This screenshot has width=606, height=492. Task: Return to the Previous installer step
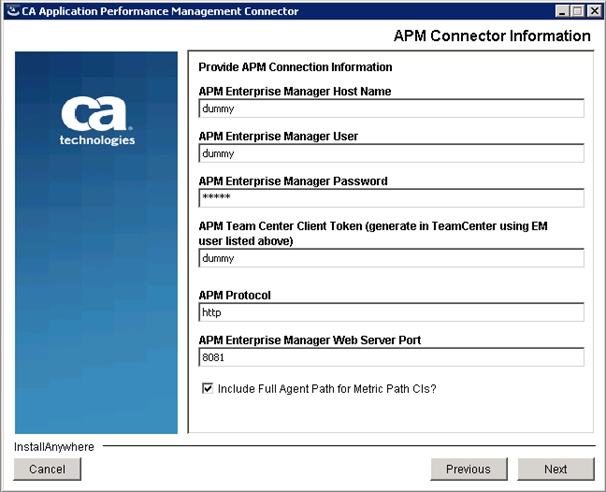(468, 469)
